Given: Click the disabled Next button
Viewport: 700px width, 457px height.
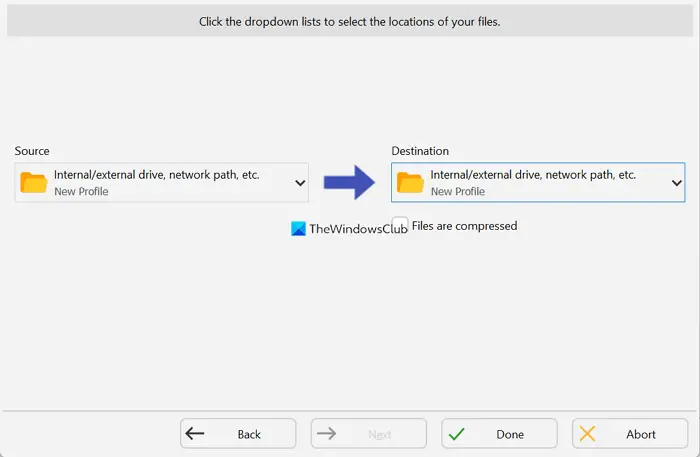Looking at the screenshot, I should pyautogui.click(x=369, y=433).
